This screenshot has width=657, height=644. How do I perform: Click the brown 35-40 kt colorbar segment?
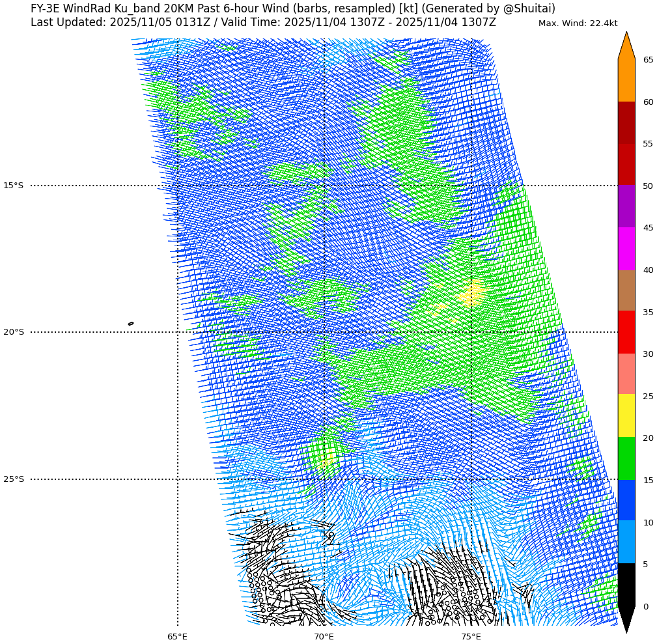(x=626, y=290)
